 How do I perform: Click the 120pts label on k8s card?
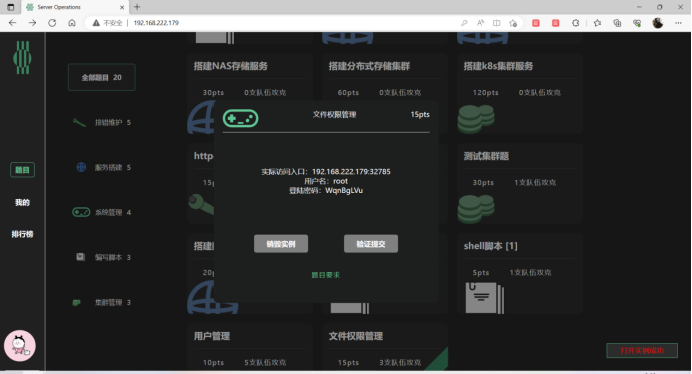(485, 93)
